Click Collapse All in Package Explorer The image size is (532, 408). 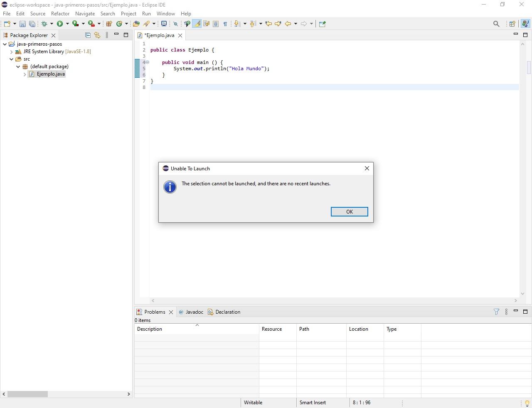click(88, 35)
